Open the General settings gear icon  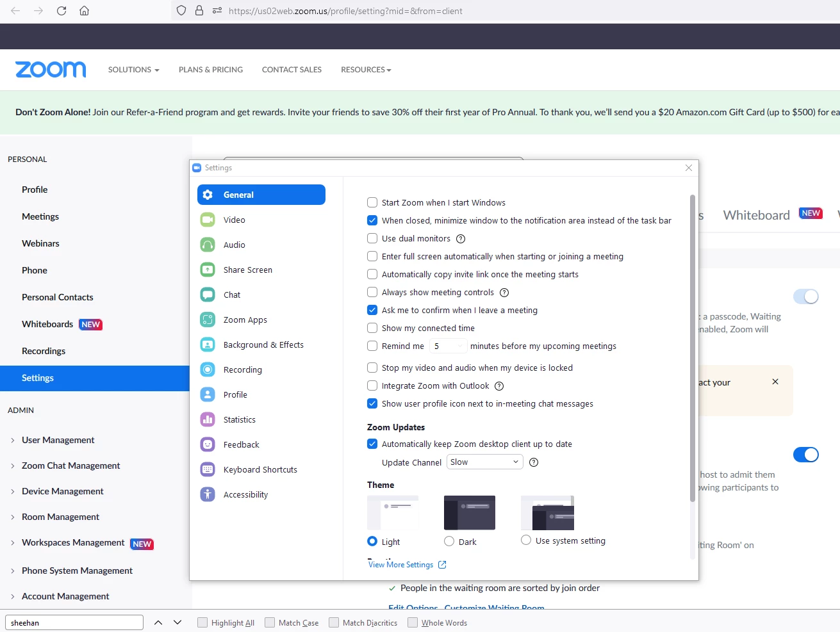click(x=208, y=195)
